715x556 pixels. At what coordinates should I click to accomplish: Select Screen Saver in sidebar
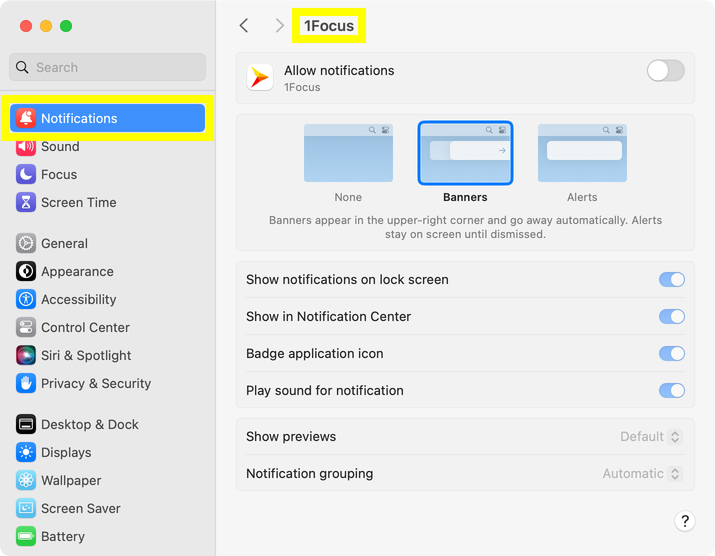107,508
